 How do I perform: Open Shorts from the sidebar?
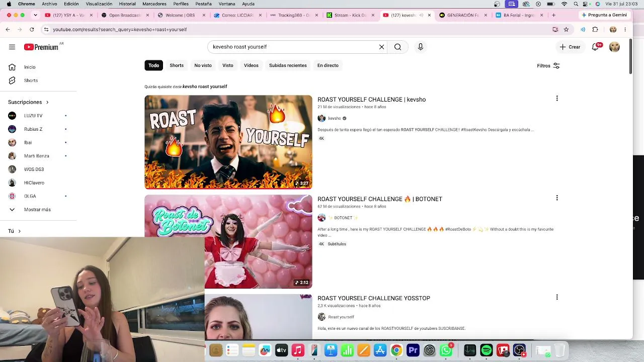(x=31, y=80)
